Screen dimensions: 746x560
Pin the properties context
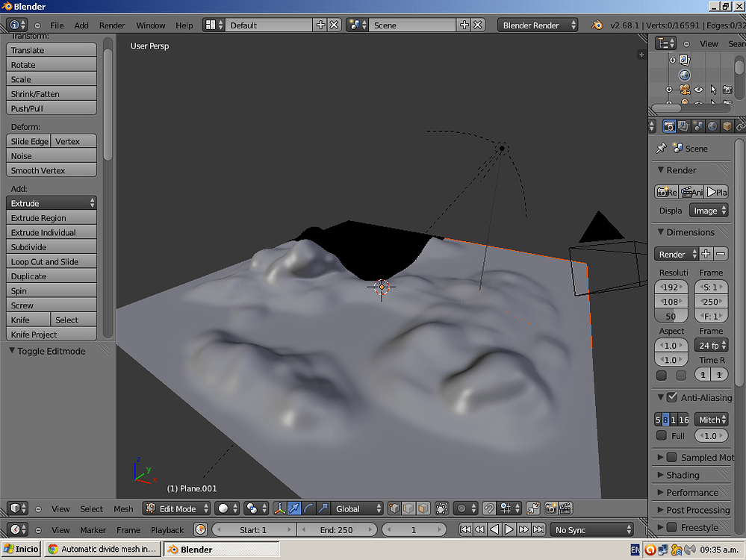pyautogui.click(x=661, y=149)
